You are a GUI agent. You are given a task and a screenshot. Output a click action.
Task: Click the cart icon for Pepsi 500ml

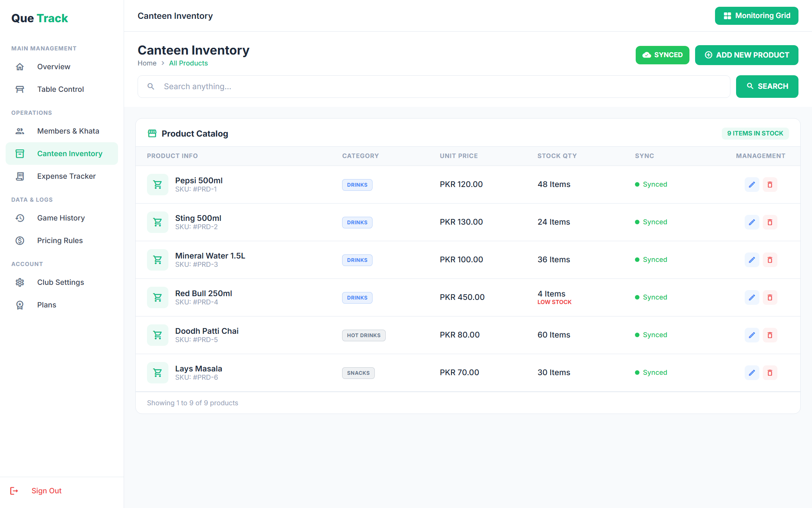[x=158, y=184]
